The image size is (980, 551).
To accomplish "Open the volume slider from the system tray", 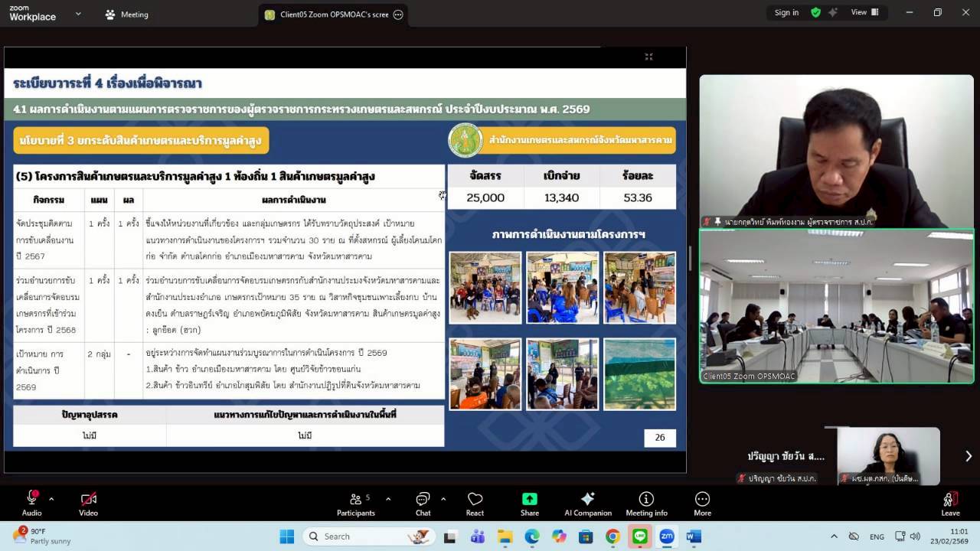I will coord(914,536).
